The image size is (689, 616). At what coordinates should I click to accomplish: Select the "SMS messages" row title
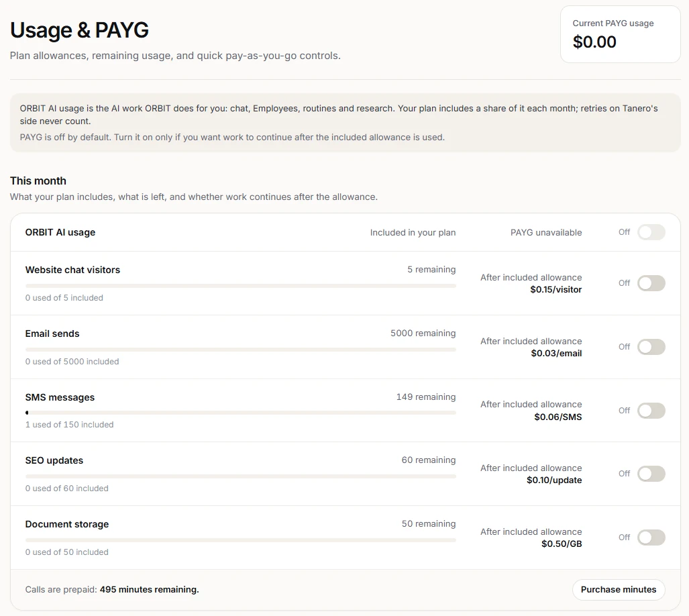click(60, 397)
